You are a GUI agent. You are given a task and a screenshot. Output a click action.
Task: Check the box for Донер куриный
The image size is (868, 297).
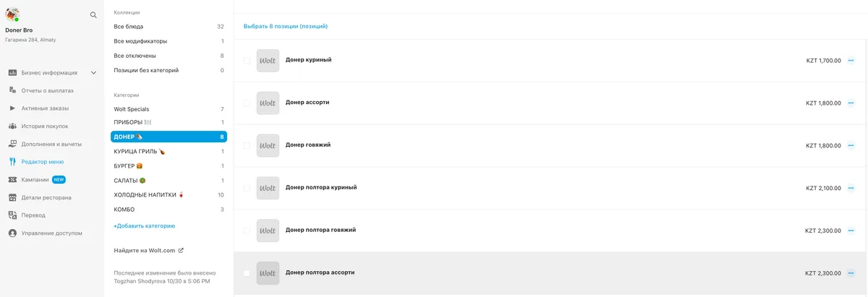tap(247, 61)
